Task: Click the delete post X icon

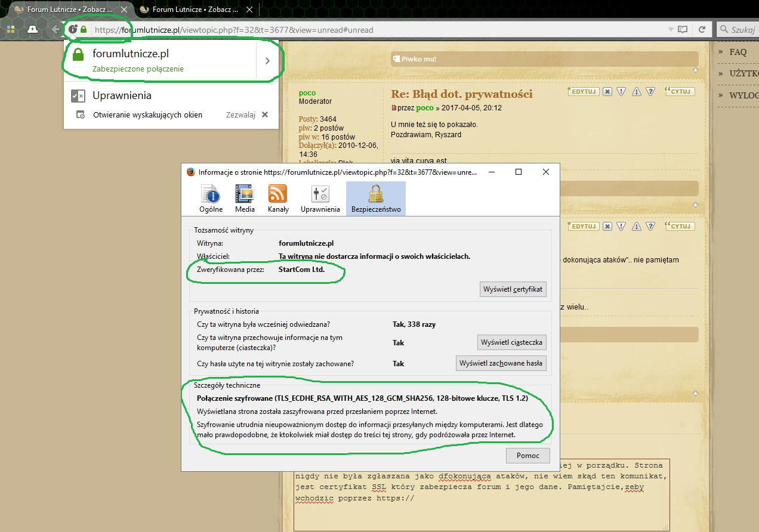Action: [x=607, y=91]
